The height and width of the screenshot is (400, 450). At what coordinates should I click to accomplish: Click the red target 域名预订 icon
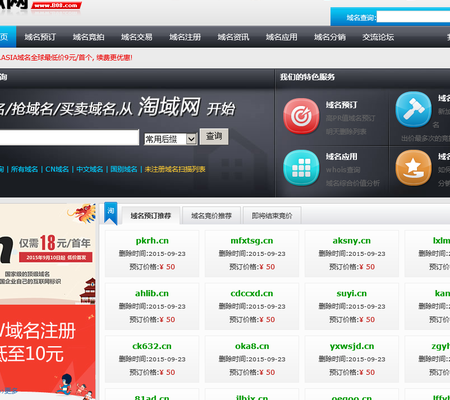pos(301,116)
